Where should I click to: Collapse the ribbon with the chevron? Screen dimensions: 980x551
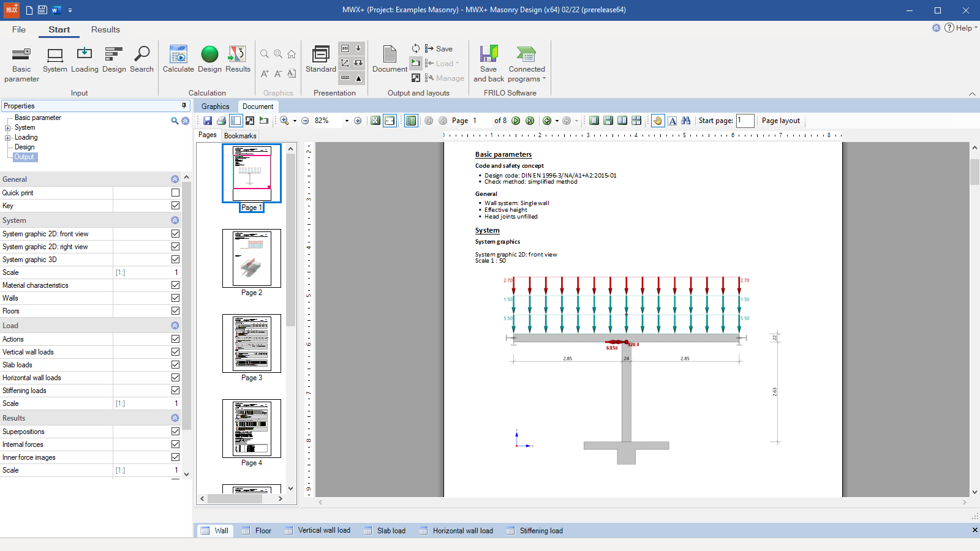pyautogui.click(x=972, y=94)
